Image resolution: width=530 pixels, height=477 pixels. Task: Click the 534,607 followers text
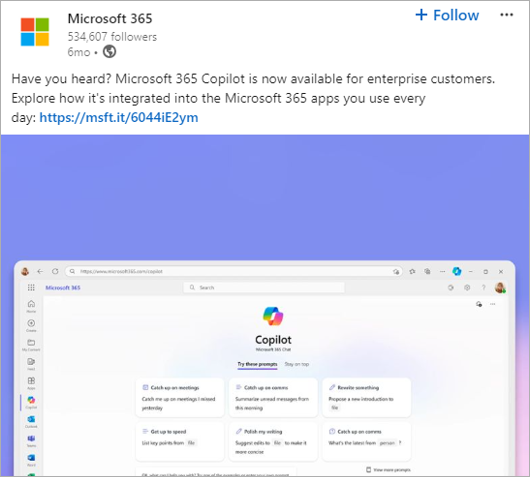[x=112, y=37]
